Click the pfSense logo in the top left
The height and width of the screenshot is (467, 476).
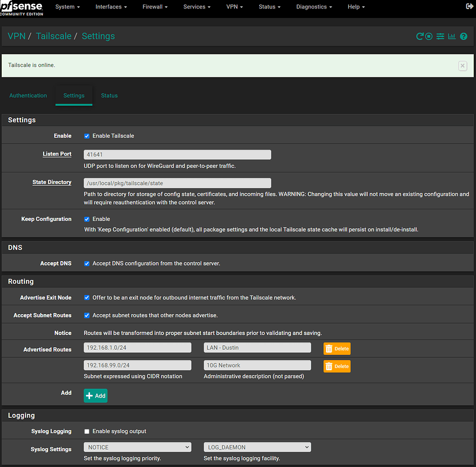click(x=22, y=7)
